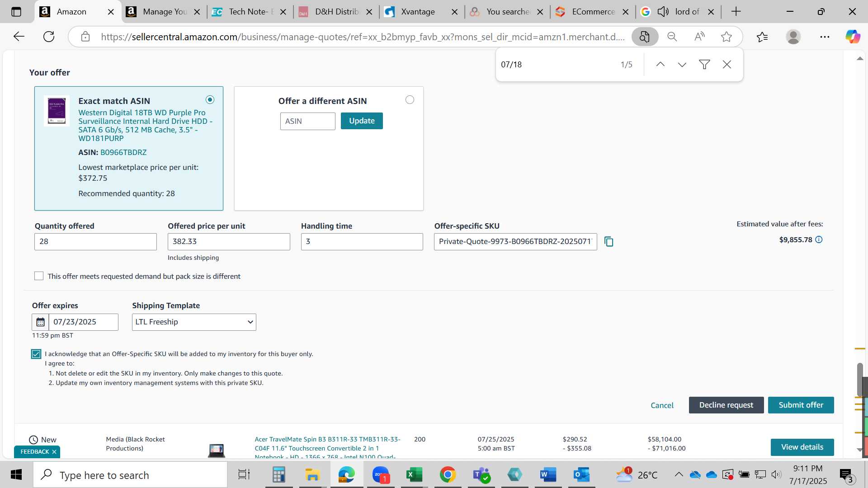
Task: Check pack size is different checkbox
Action: 39,276
